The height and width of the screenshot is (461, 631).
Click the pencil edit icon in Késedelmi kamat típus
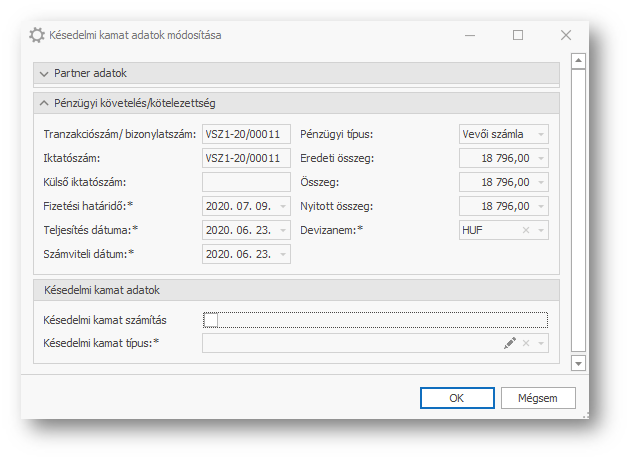point(510,343)
